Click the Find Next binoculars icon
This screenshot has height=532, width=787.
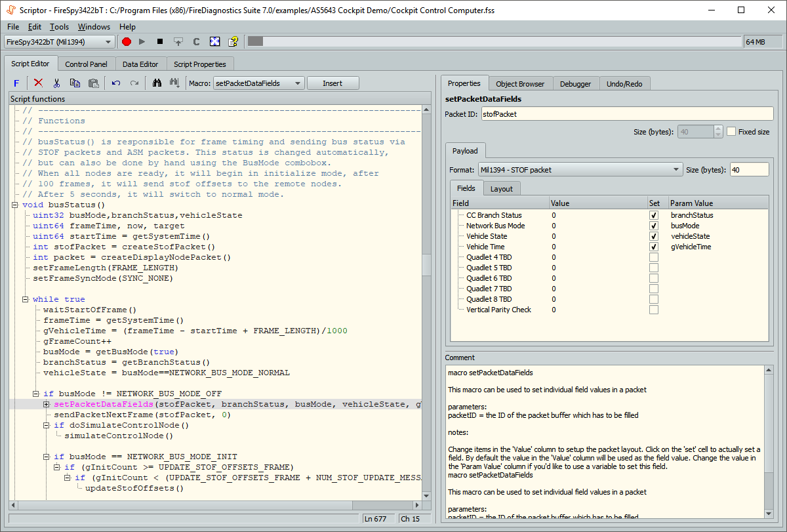tap(174, 83)
